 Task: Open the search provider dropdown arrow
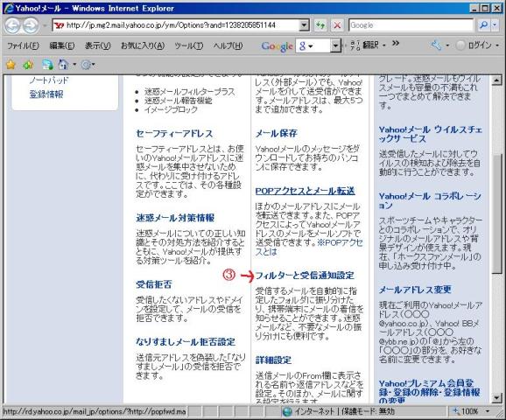(495, 25)
